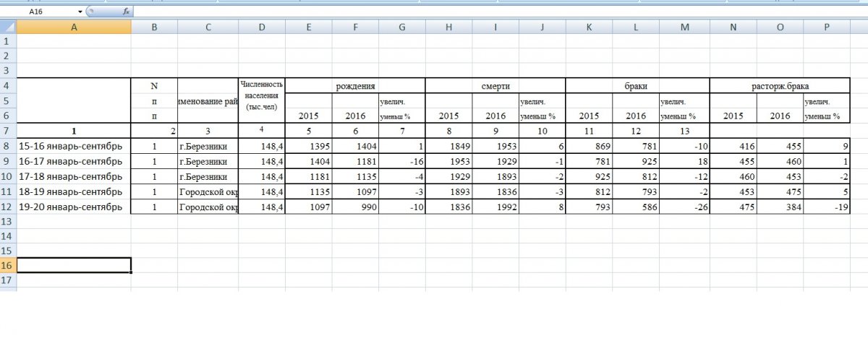Click the 'рождения' merged header cell

(x=355, y=86)
